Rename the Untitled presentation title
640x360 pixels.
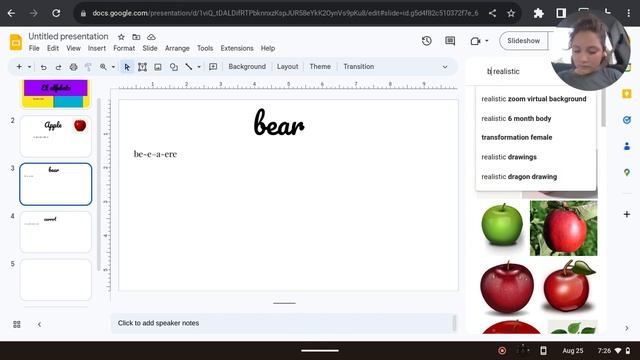[68, 36]
